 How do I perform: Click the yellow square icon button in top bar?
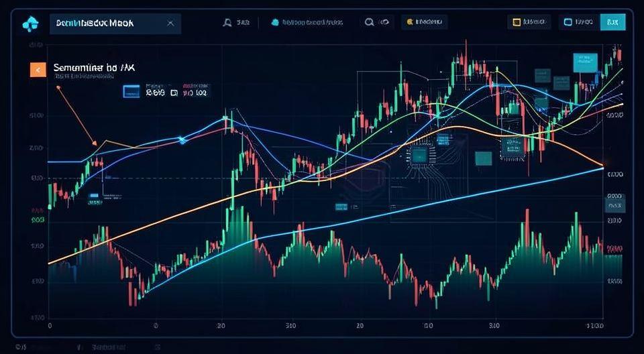[x=515, y=22]
